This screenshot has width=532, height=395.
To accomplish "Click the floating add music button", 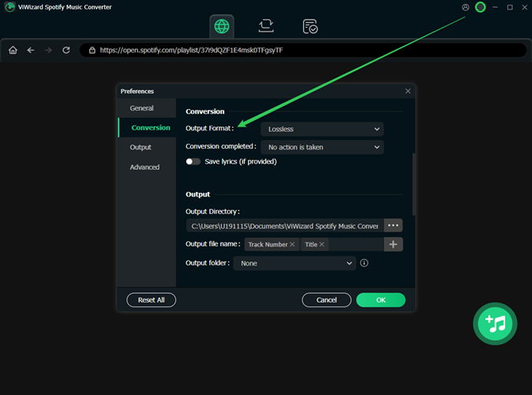I will tap(495, 322).
